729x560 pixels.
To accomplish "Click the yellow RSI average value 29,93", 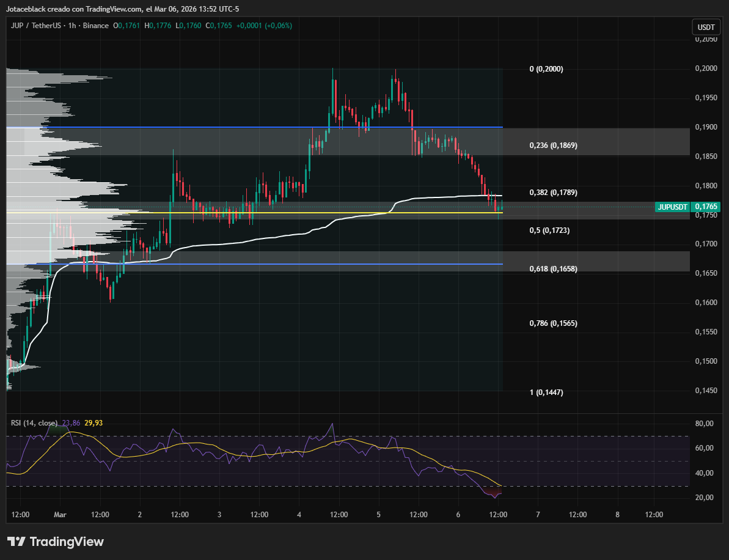I will point(94,422).
